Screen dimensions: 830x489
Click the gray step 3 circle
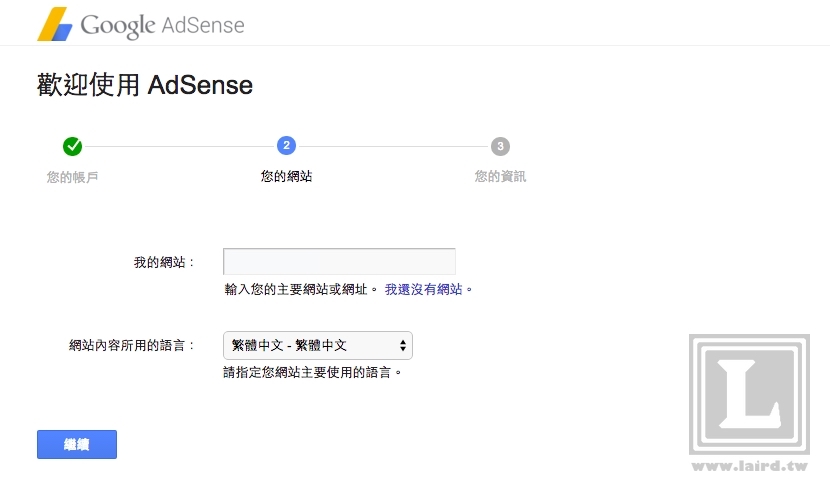click(x=500, y=146)
